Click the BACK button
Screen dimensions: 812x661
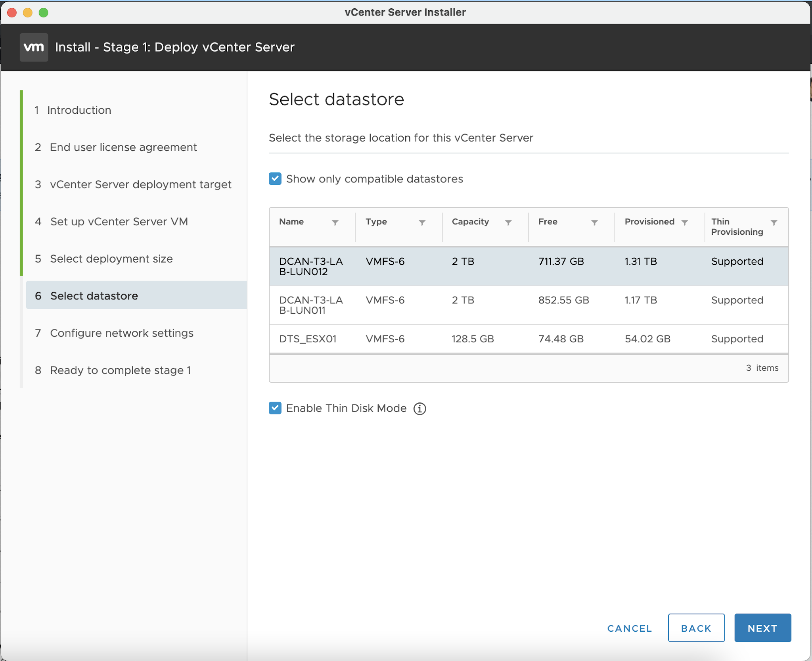(696, 628)
